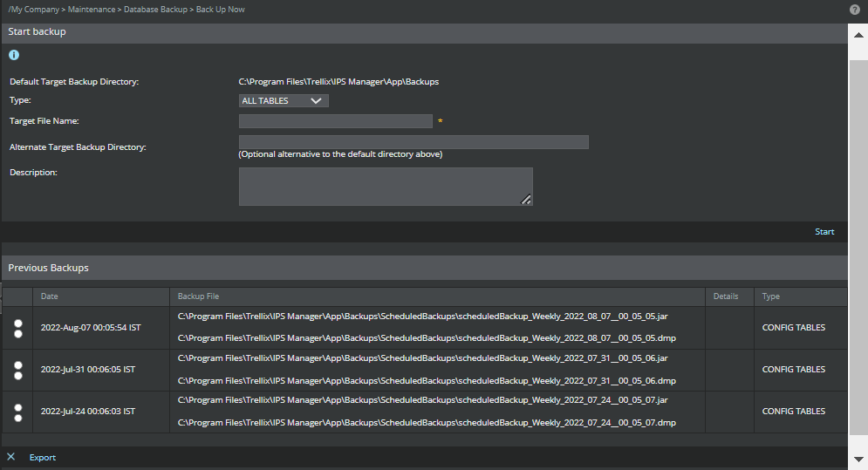Click the scrollbar up arrow
Viewport: 868px width, 470px height.
coord(858,36)
